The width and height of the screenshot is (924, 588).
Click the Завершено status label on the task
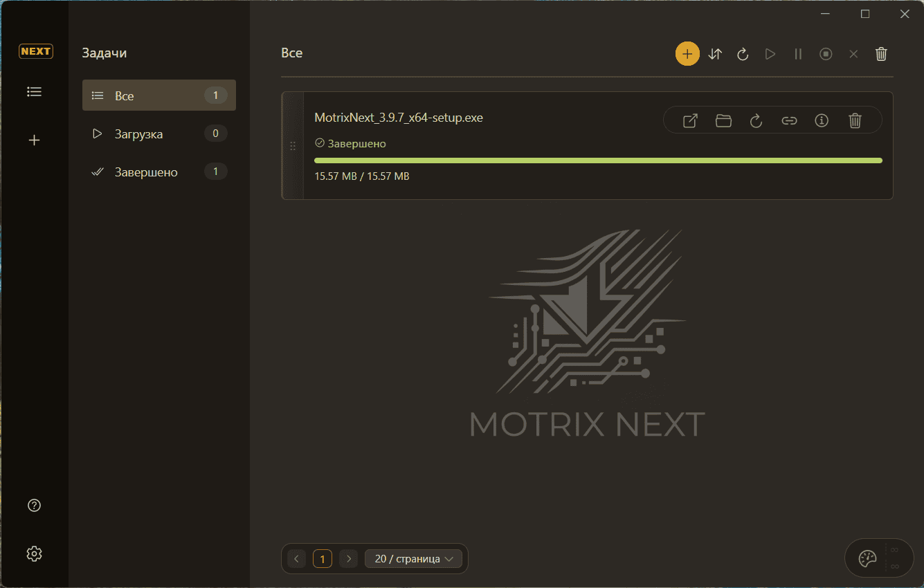point(350,144)
